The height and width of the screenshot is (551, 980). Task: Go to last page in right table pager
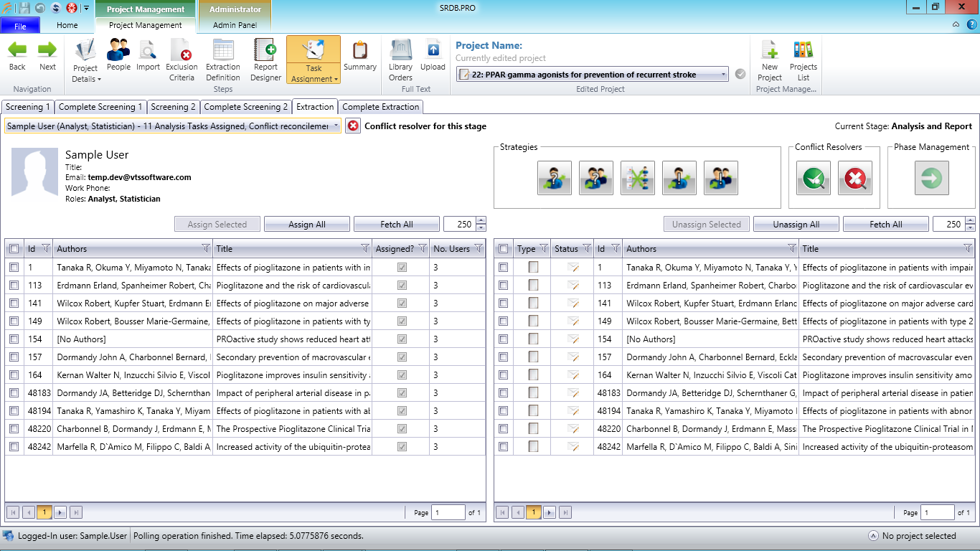click(x=565, y=512)
